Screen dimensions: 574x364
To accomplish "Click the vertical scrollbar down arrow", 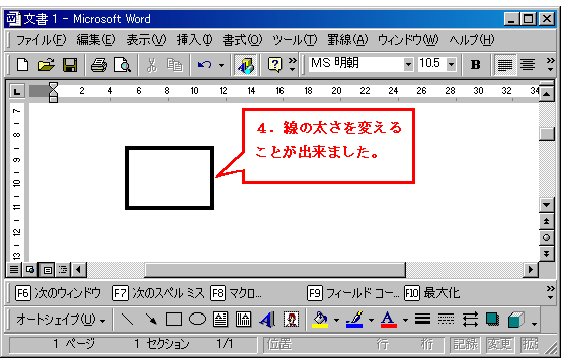I will pyautogui.click(x=546, y=205).
